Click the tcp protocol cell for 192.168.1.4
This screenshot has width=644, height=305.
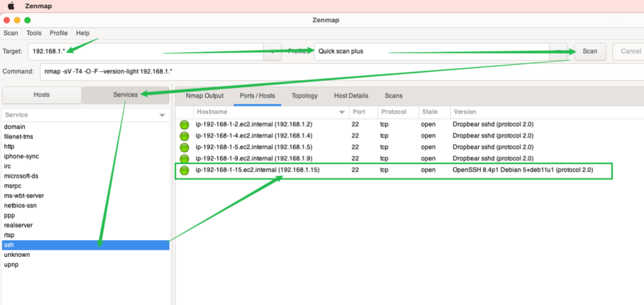click(x=384, y=136)
